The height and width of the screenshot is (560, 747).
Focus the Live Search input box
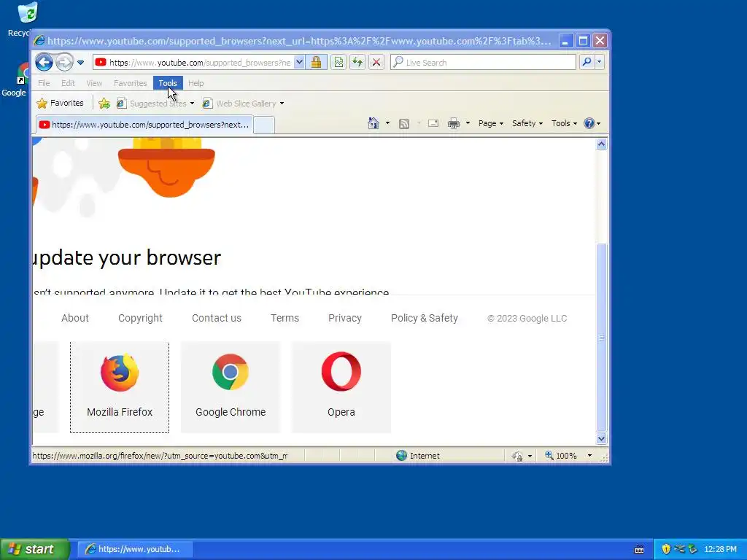[x=483, y=63]
